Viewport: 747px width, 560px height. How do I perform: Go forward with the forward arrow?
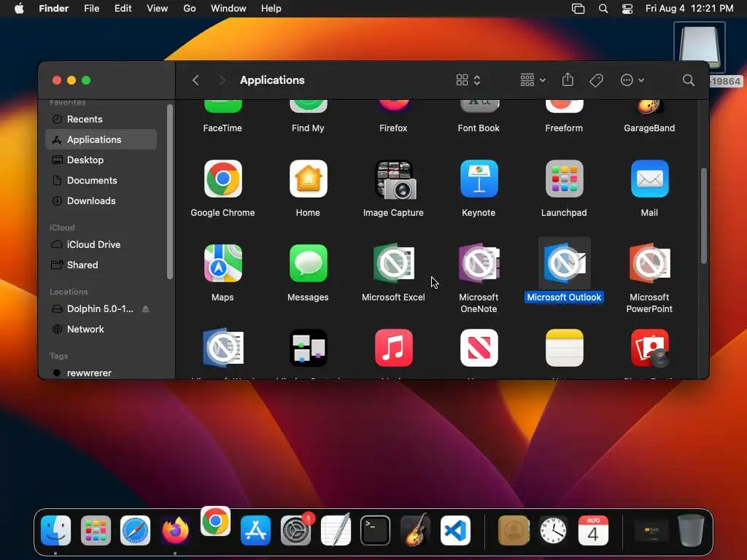click(x=222, y=80)
